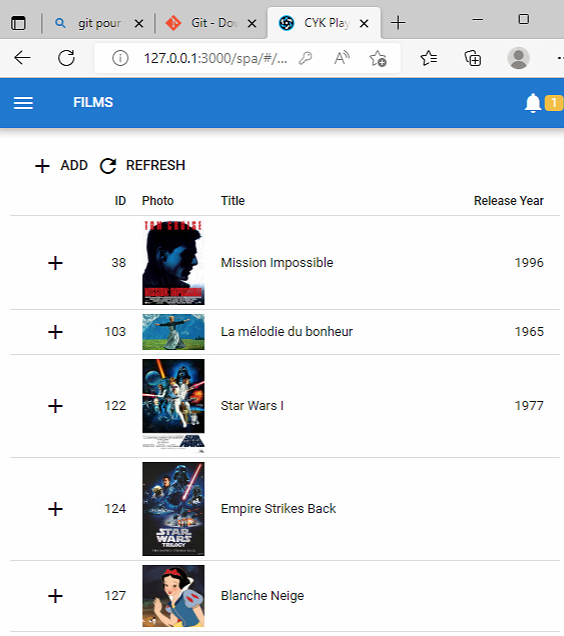Open the favorites list icon

(428, 58)
